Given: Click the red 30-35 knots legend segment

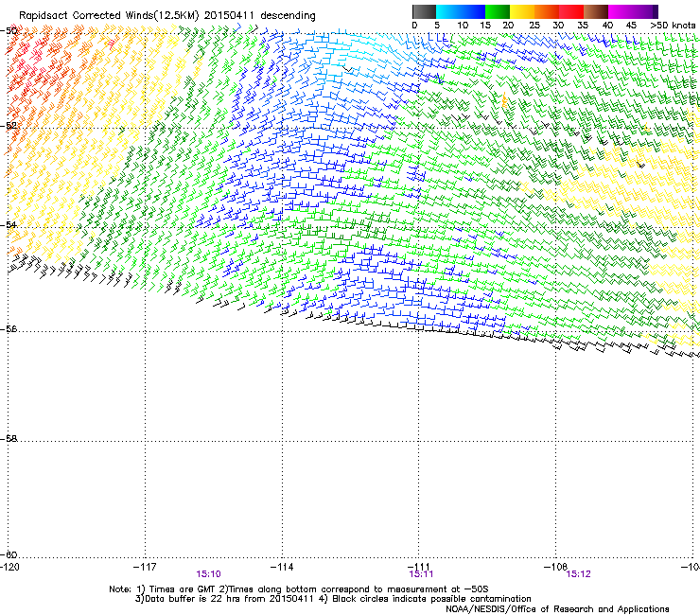Looking at the screenshot, I should 571,11.
